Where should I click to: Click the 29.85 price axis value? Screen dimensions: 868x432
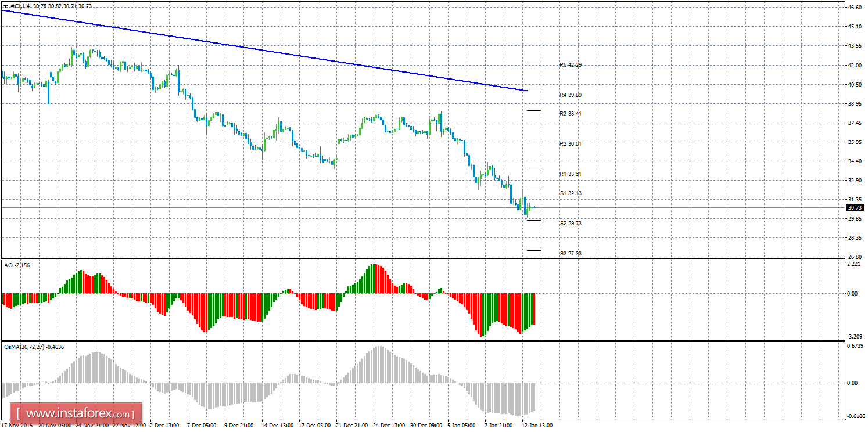(x=855, y=219)
